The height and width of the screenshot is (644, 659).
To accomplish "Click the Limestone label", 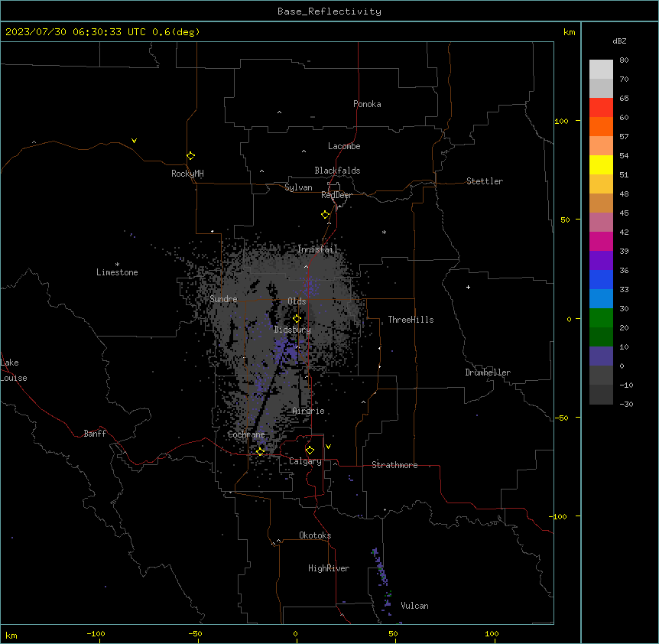I will pos(117,272).
